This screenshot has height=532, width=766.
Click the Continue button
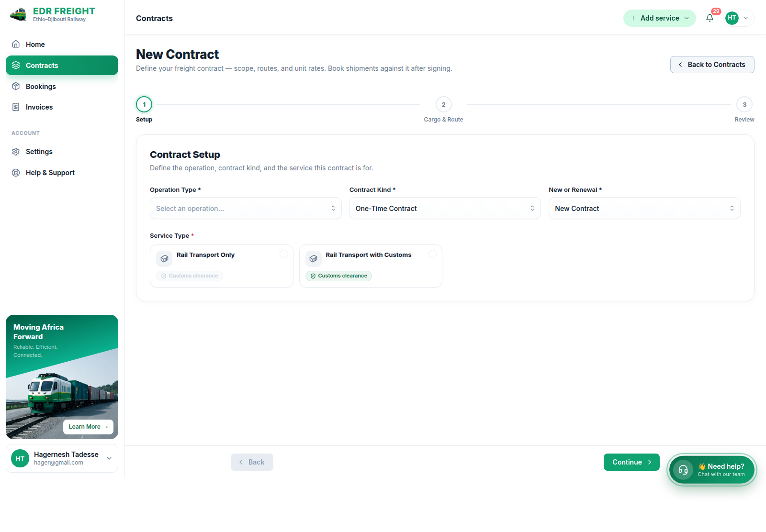click(631, 462)
